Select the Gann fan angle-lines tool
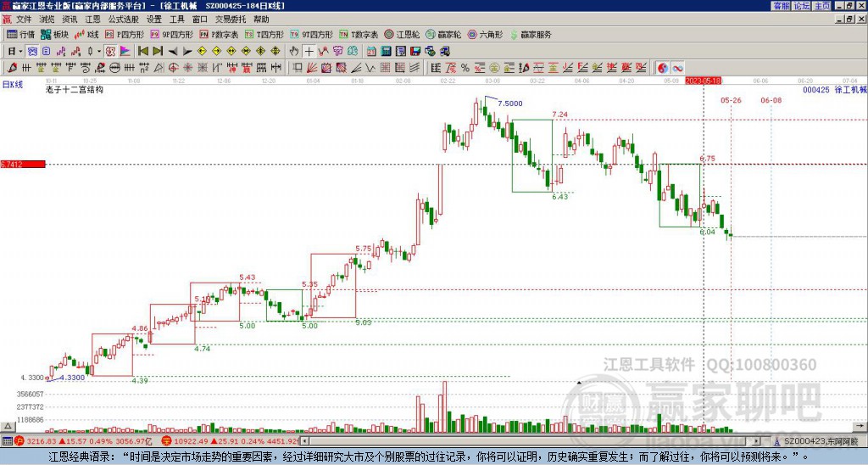This screenshot has height=465, width=868. (x=312, y=68)
